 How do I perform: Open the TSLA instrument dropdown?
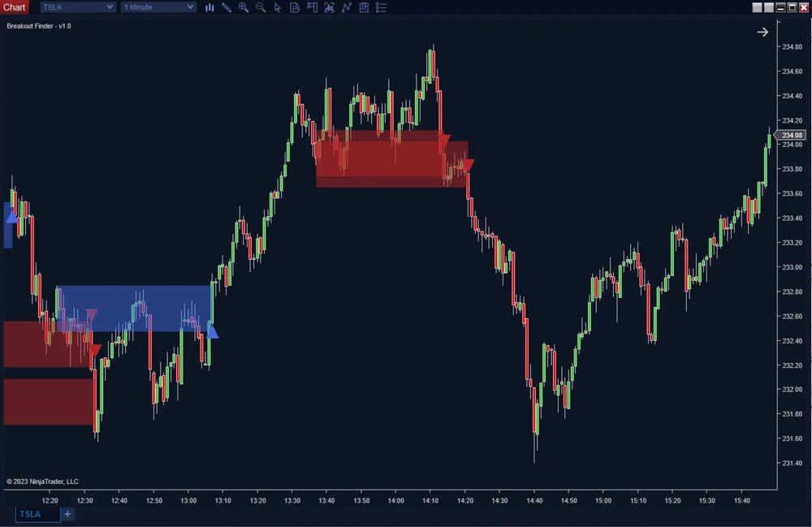click(x=77, y=6)
